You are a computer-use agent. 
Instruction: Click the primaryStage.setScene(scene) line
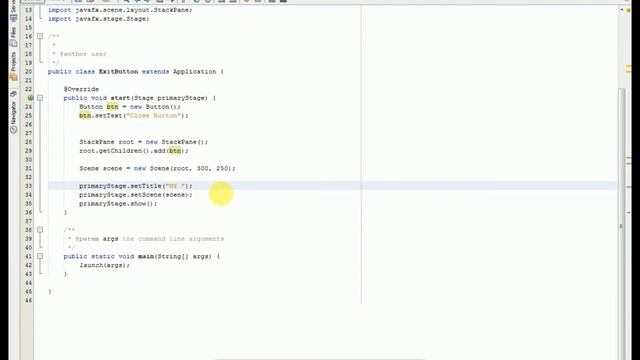pos(136,195)
